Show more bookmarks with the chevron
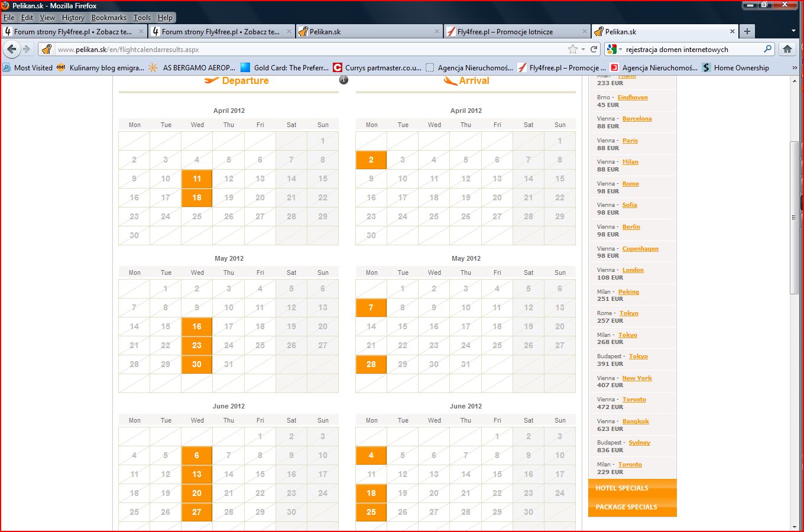Image resolution: width=804 pixels, height=532 pixels. click(x=795, y=67)
